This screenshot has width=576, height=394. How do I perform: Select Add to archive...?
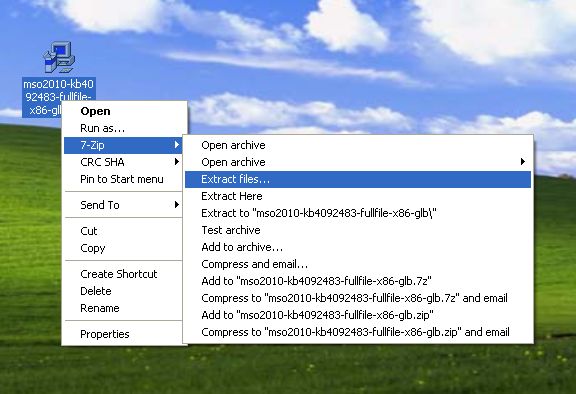pos(358,247)
